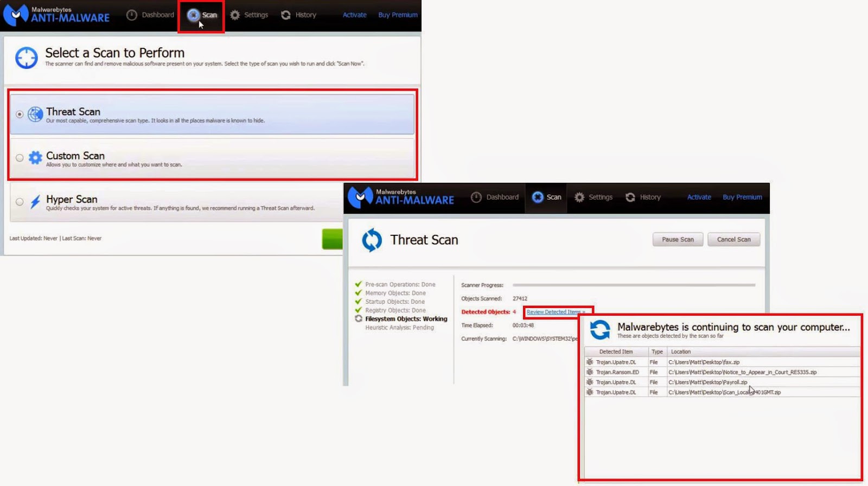Viewport: 868px width, 486px height.
Task: Click Activate link in left window
Action: (x=354, y=15)
